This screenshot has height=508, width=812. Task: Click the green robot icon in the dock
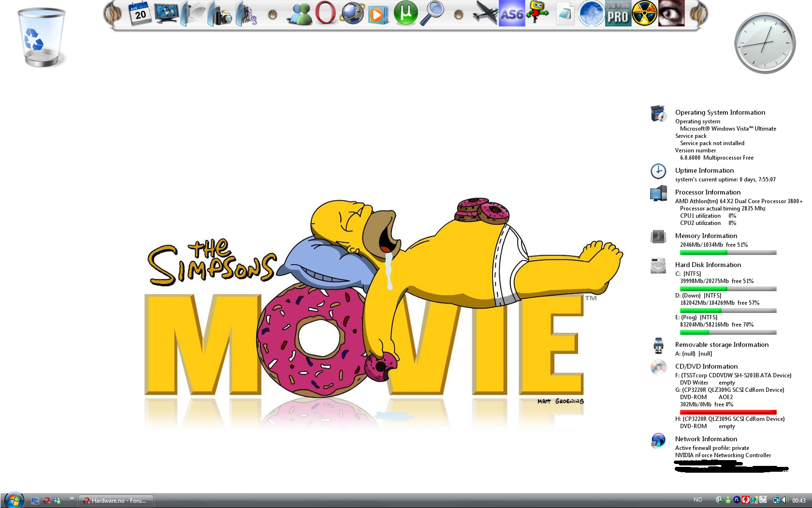click(538, 13)
